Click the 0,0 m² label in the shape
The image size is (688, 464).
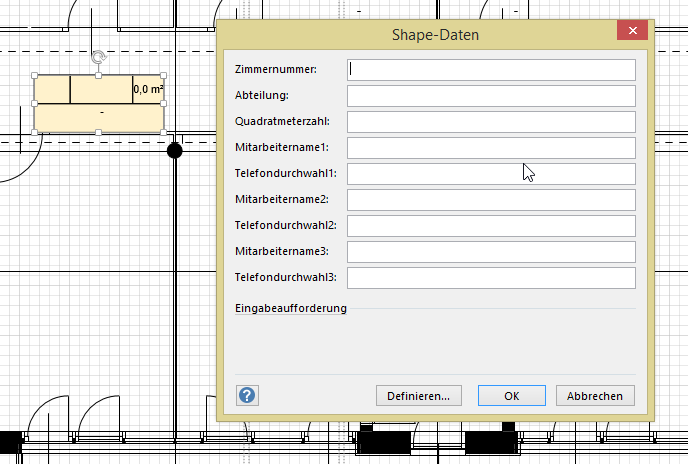(x=148, y=89)
